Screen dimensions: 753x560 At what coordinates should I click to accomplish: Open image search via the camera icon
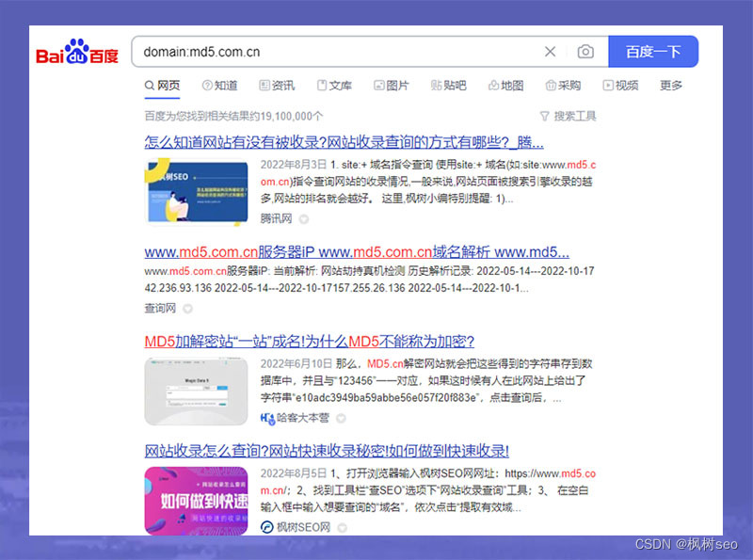pos(585,52)
